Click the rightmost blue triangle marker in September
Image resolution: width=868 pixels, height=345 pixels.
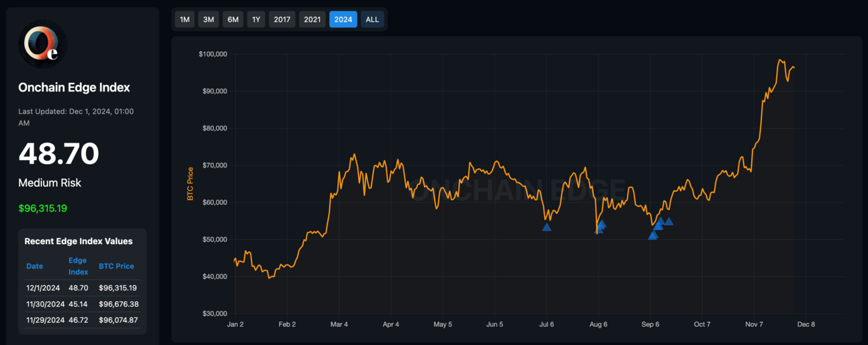668,221
